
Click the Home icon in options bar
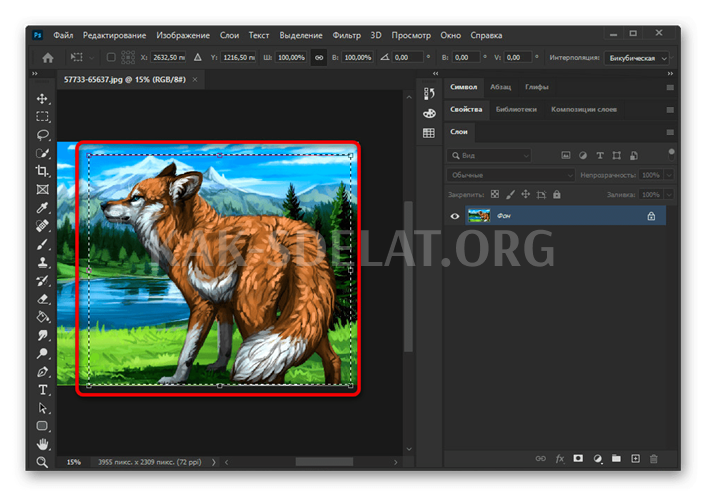[48, 58]
